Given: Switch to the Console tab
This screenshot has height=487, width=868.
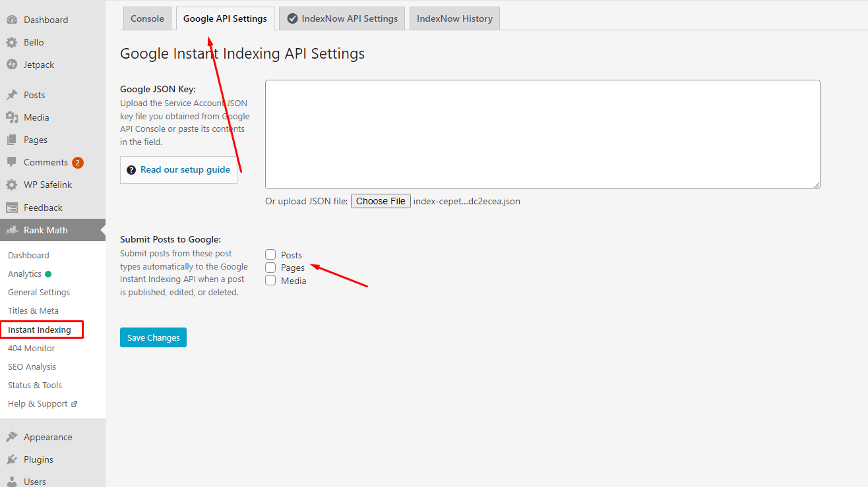Looking at the screenshot, I should (148, 18).
